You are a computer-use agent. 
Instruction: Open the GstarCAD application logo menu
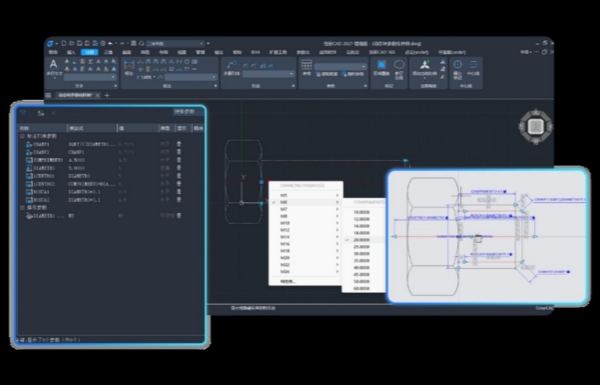(x=50, y=44)
